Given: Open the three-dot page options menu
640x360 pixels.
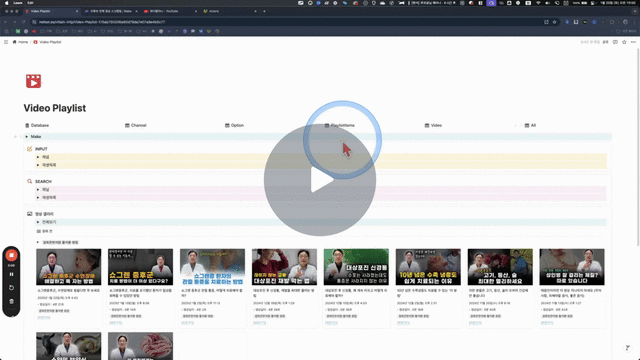Looking at the screenshot, I should point(633,42).
